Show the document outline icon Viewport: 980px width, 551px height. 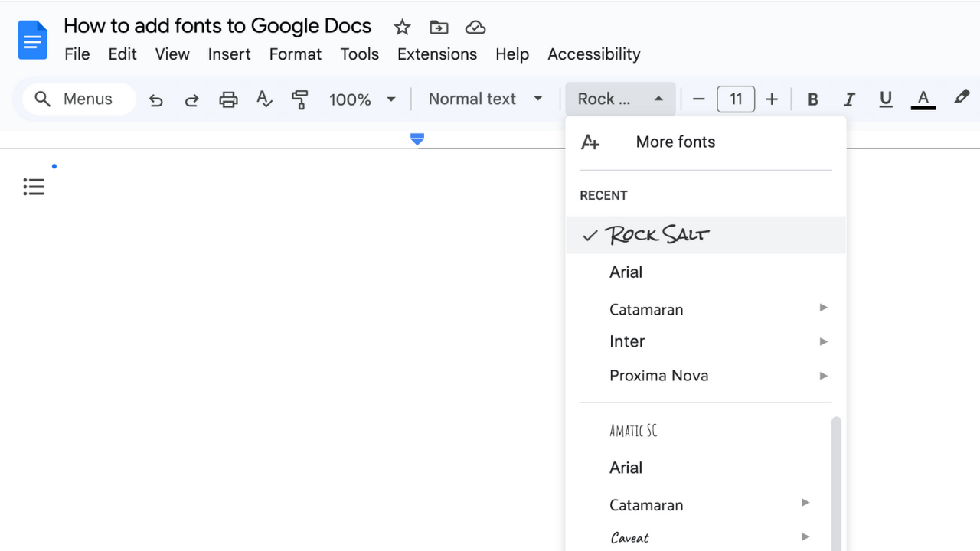[34, 187]
